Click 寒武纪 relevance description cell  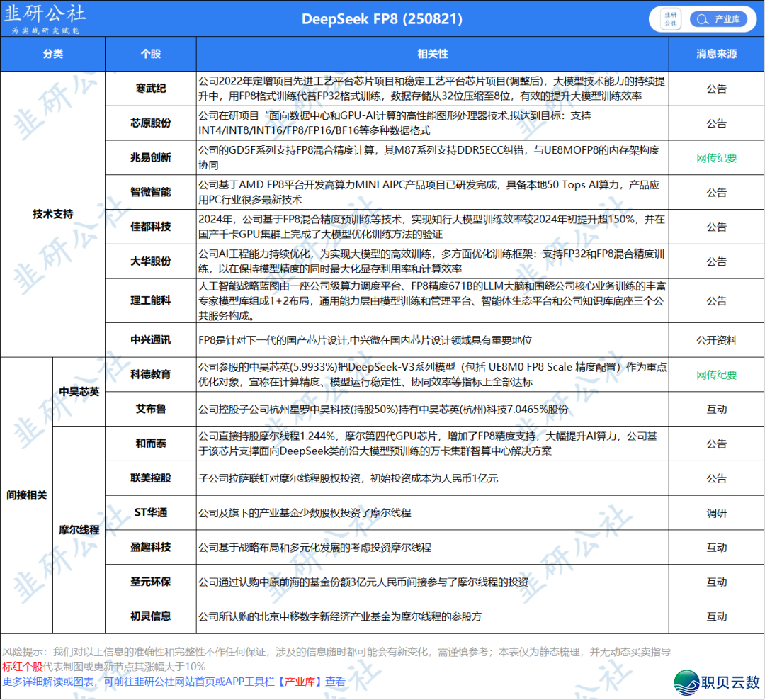pos(432,89)
